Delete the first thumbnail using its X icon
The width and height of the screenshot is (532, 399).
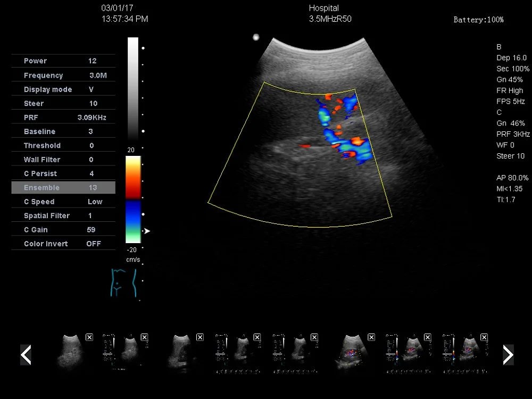click(x=89, y=337)
